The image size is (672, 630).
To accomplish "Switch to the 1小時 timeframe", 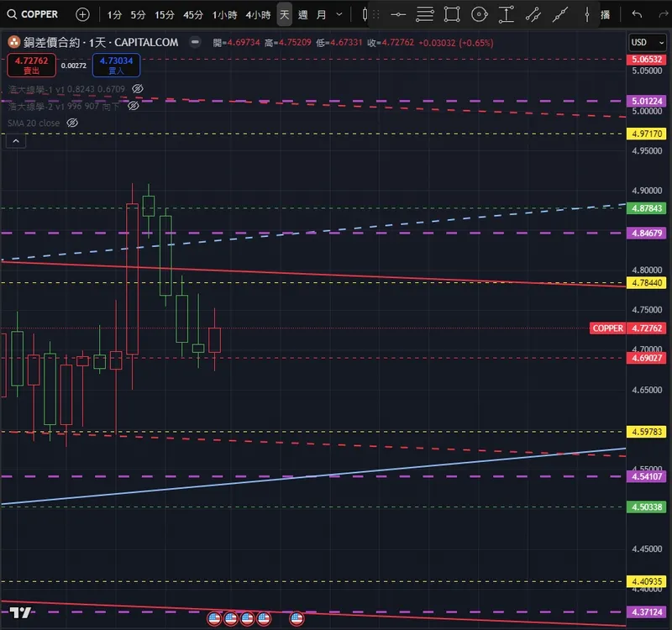I will [224, 15].
